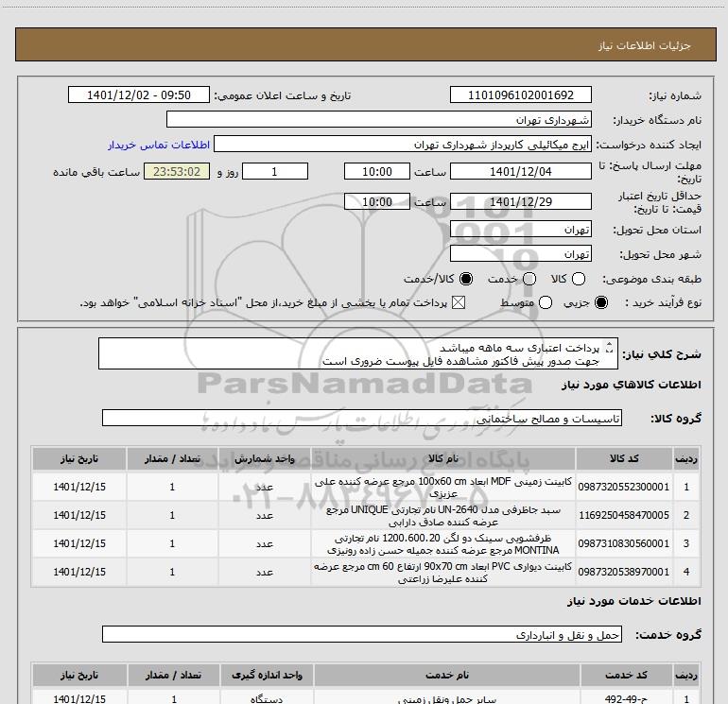The width and height of the screenshot is (728, 704).
Task: Click the general description text area
Action: click(x=358, y=353)
